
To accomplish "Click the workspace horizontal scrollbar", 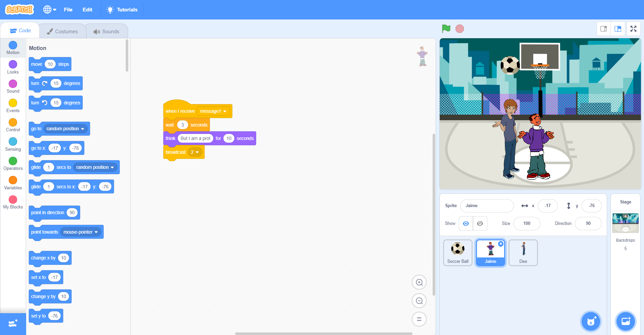I will point(324,333).
